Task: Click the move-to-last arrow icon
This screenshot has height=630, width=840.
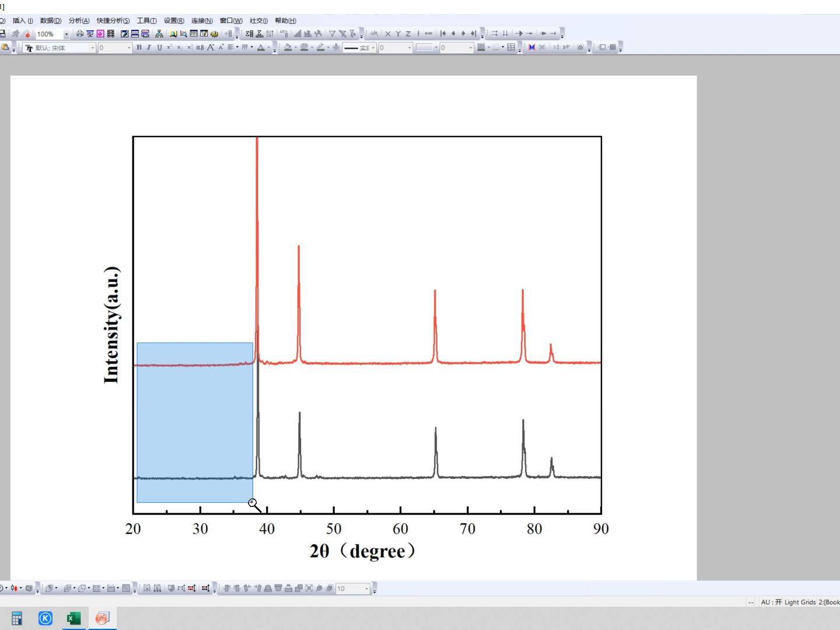Action: point(473,34)
